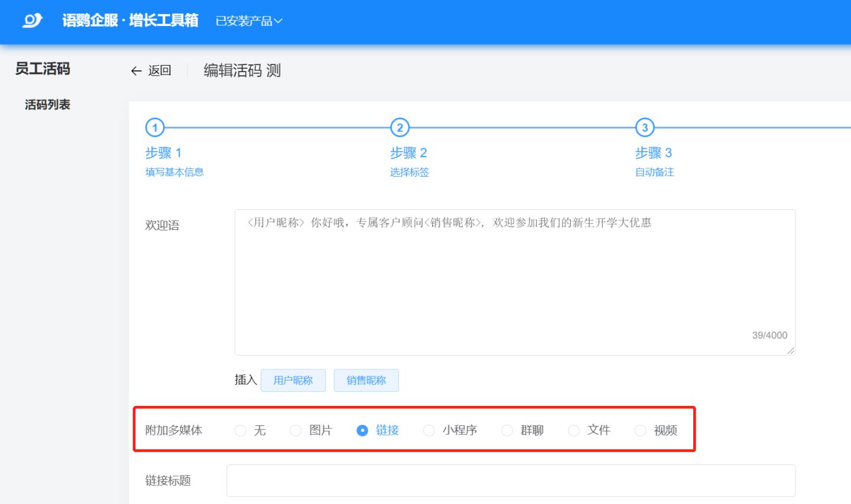Select the 图片 radio option
The height and width of the screenshot is (504, 851).
(296, 431)
